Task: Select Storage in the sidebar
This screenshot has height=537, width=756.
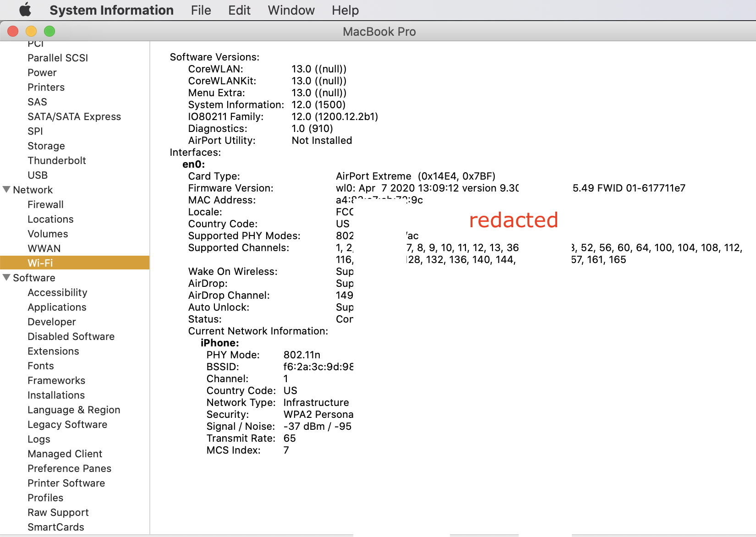Action: (46, 146)
